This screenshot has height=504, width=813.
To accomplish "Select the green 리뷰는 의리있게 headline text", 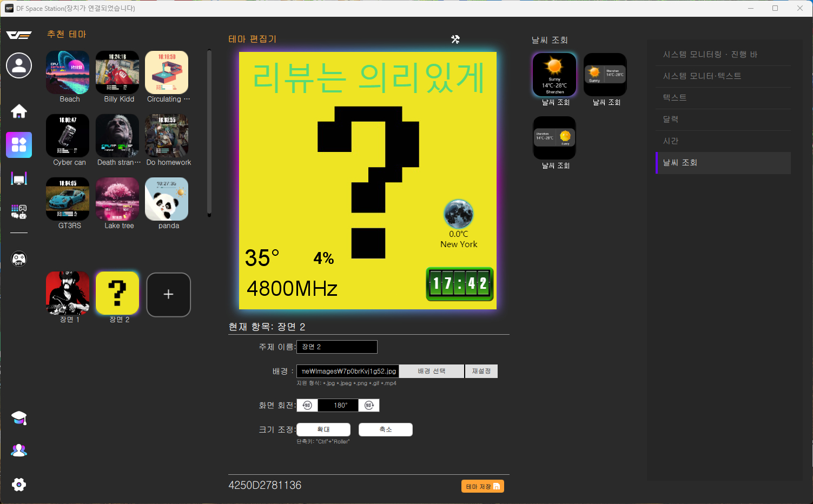I will [x=368, y=78].
